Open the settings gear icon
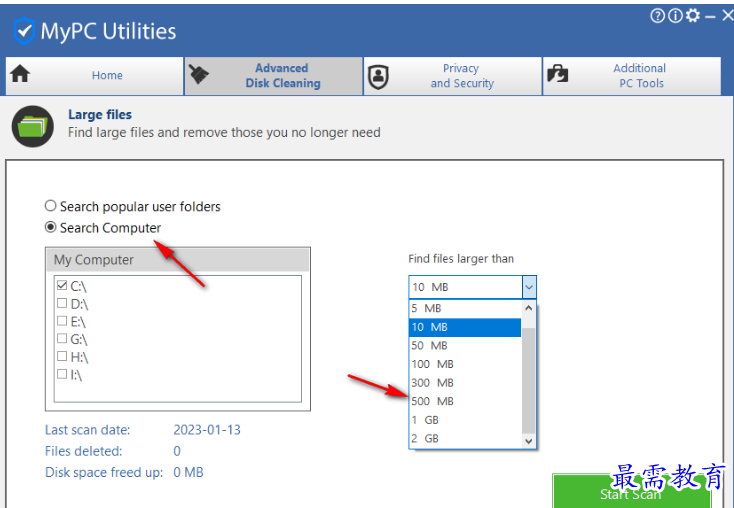Viewport: 734px width, 508px height. [x=693, y=15]
